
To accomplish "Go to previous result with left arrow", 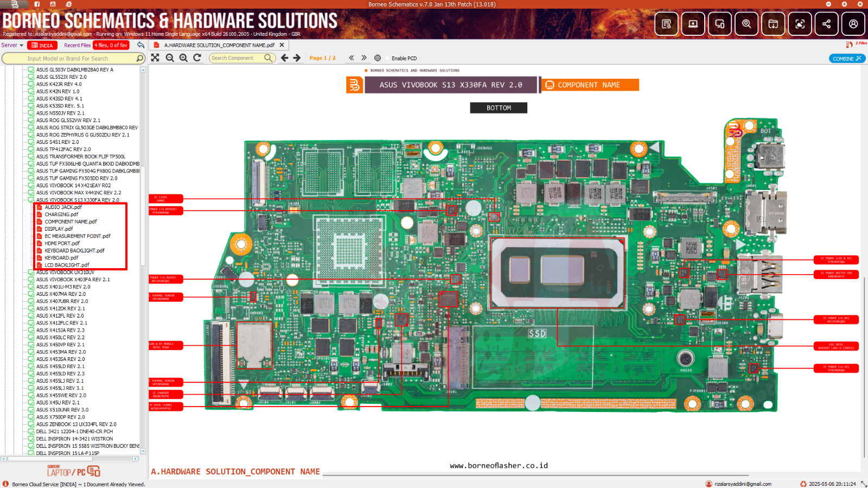I will [x=284, y=58].
